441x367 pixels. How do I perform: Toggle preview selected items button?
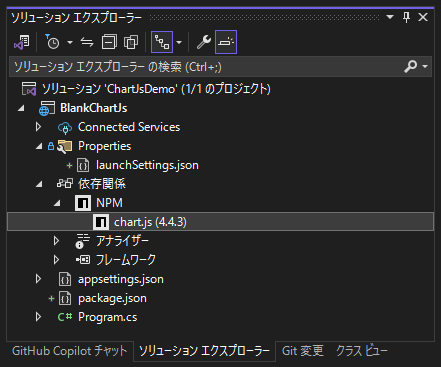[226, 42]
